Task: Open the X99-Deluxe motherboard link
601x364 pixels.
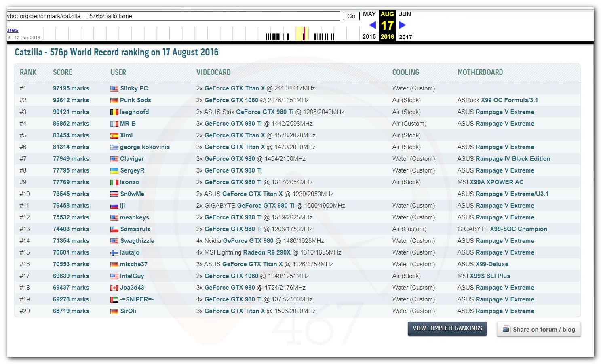Action: point(492,264)
